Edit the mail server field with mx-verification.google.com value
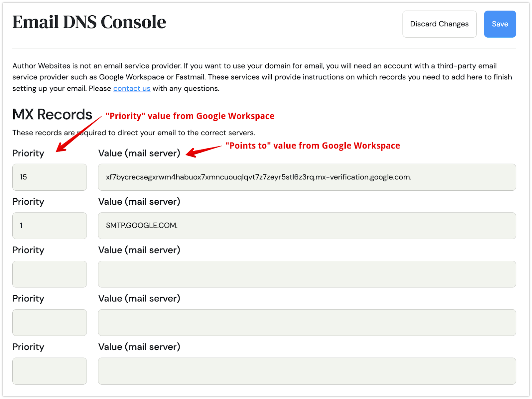 pos(307,177)
